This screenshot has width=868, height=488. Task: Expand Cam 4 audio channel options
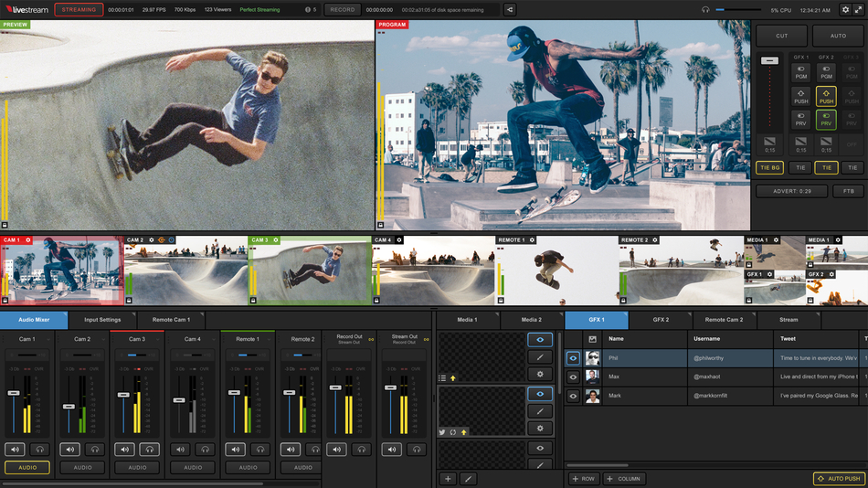point(212,339)
